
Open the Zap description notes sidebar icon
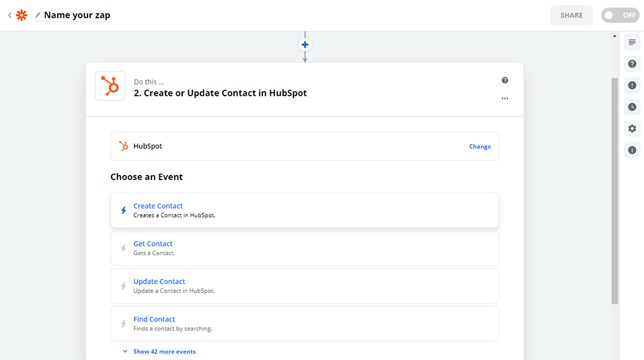632,42
